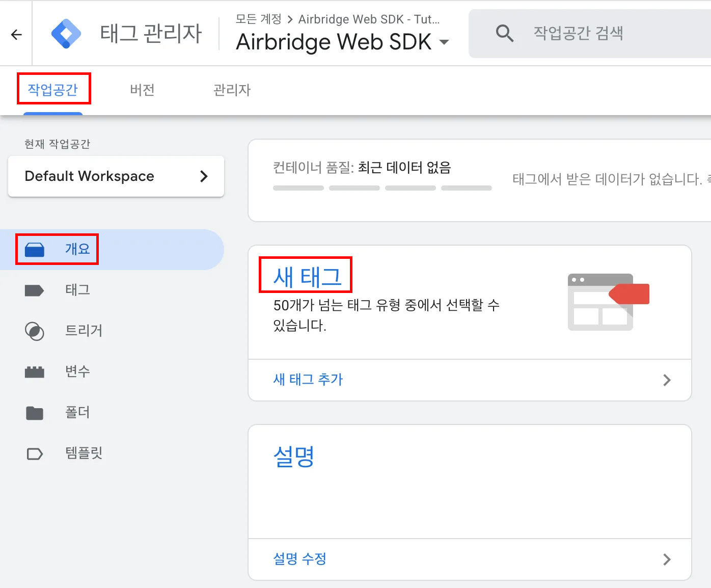Click the 새 태그 추가 link
The width and height of the screenshot is (711, 588).
pos(308,380)
